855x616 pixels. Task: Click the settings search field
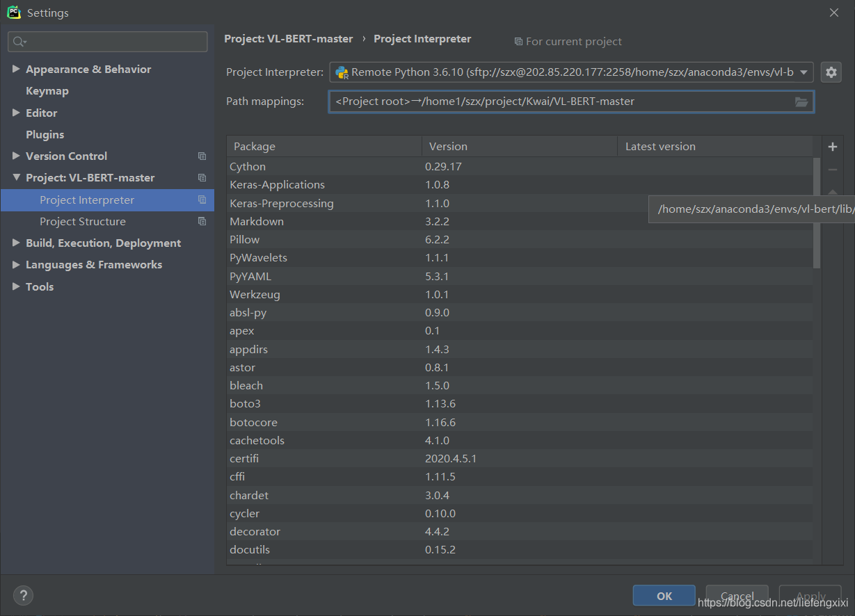[108, 42]
